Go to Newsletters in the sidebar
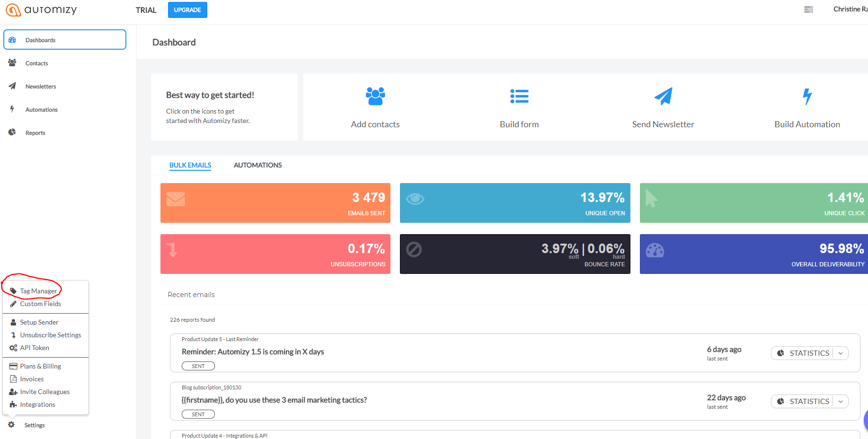 41,87
